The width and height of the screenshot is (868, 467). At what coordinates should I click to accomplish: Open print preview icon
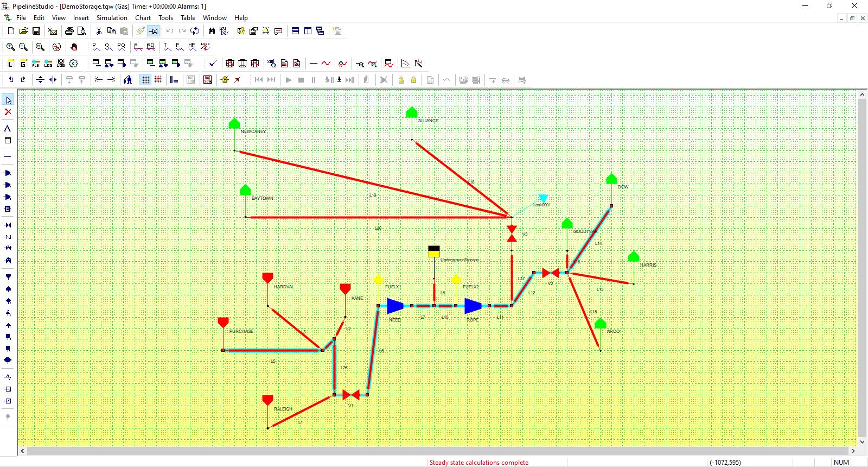pos(82,31)
